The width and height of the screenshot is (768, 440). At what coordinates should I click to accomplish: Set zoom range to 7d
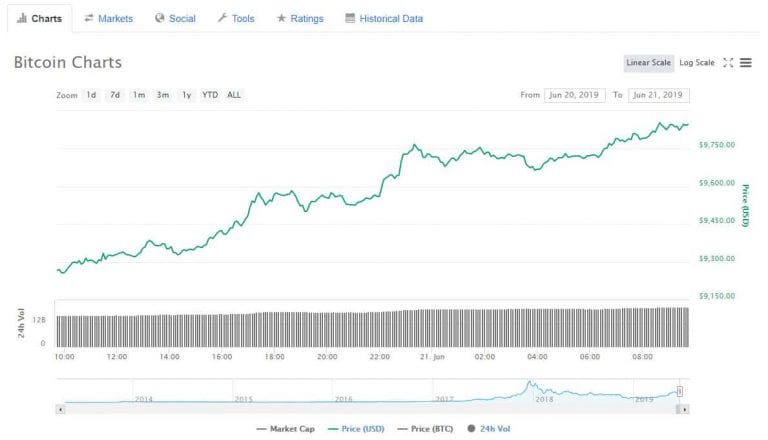click(115, 95)
